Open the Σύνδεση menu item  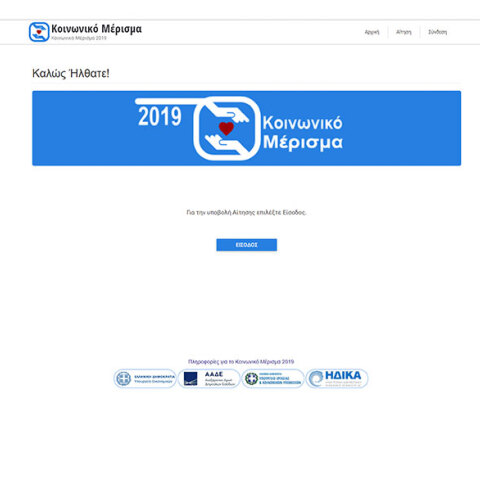tap(437, 32)
